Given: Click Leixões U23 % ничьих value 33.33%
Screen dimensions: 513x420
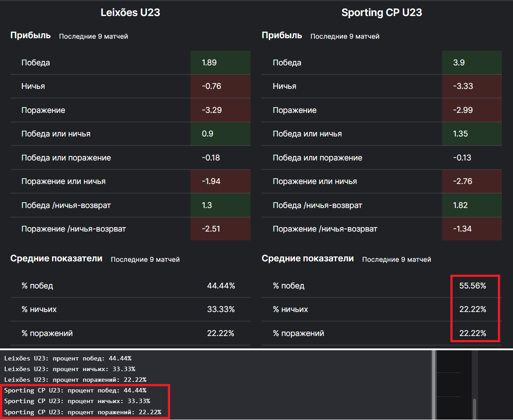Looking at the screenshot, I should coord(221,309).
